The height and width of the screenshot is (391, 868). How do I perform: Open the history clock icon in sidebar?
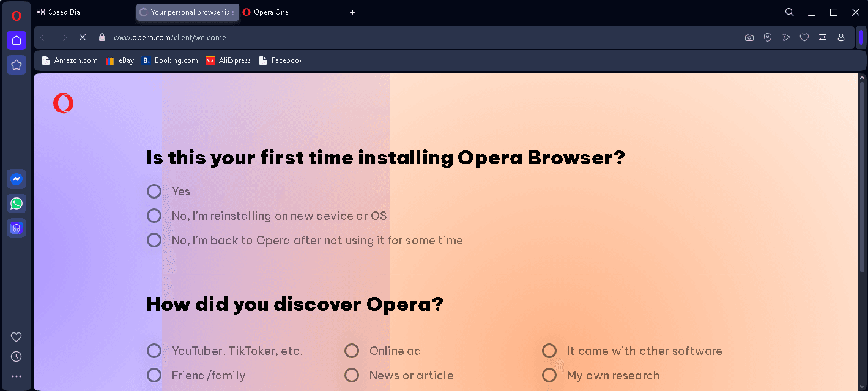(x=17, y=356)
